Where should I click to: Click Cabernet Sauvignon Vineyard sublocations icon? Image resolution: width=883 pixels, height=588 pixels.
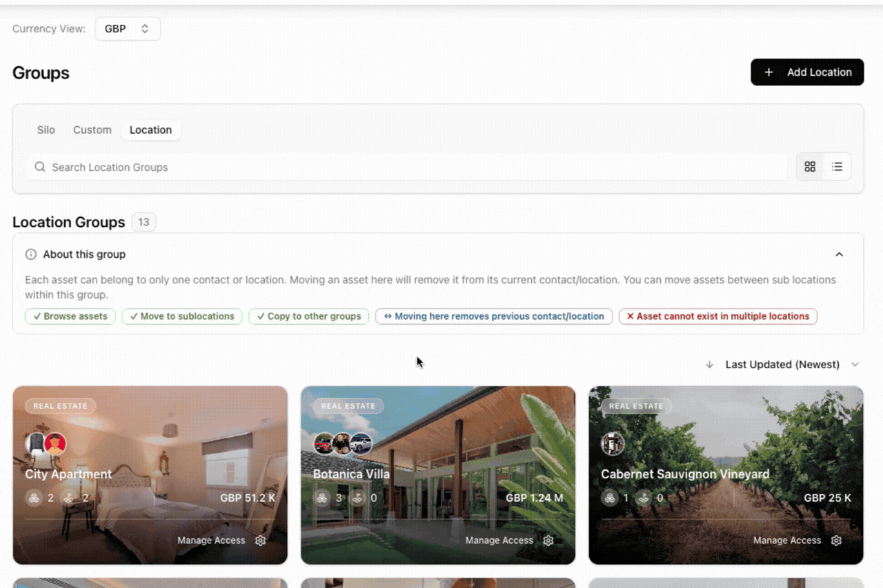[645, 498]
